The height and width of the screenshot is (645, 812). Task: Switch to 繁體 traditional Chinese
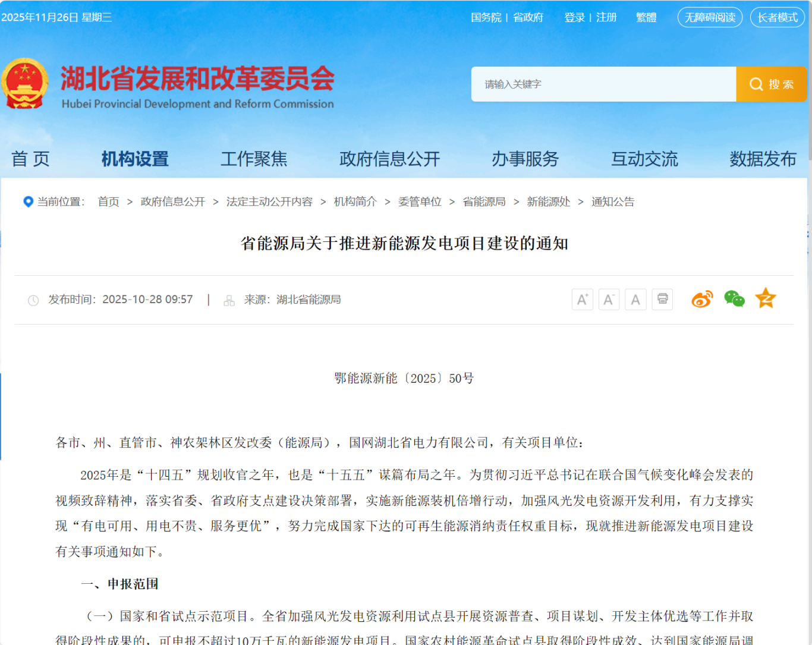click(646, 17)
